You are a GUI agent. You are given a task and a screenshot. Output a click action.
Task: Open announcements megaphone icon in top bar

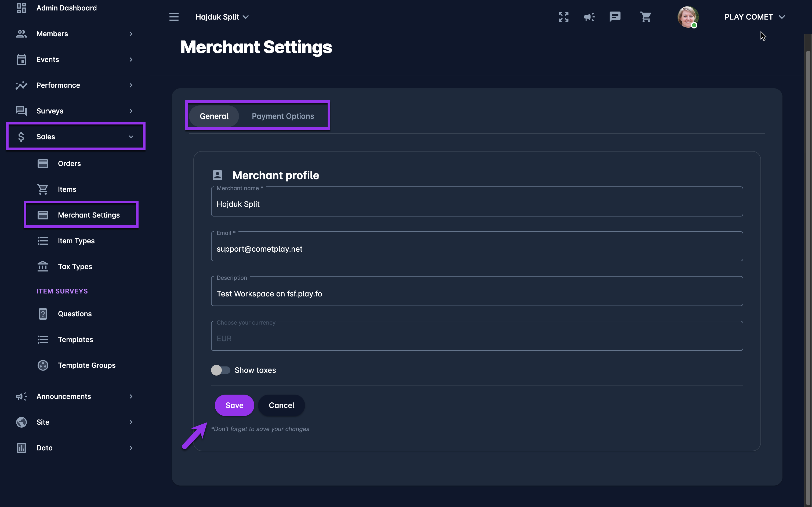589,17
